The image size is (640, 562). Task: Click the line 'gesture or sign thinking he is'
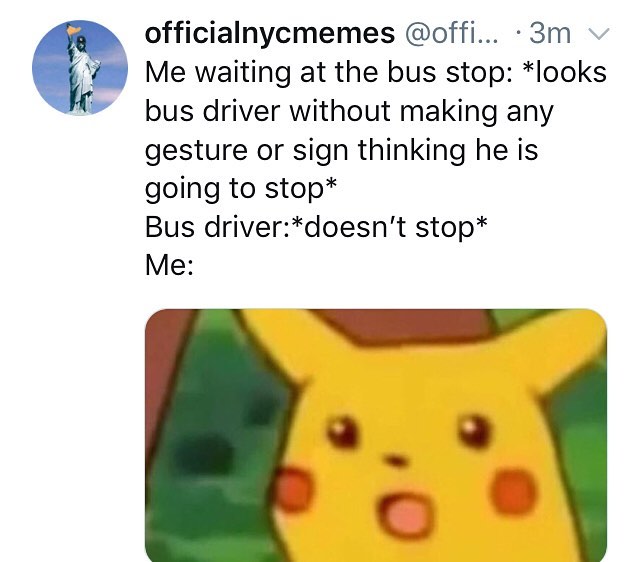342,151
